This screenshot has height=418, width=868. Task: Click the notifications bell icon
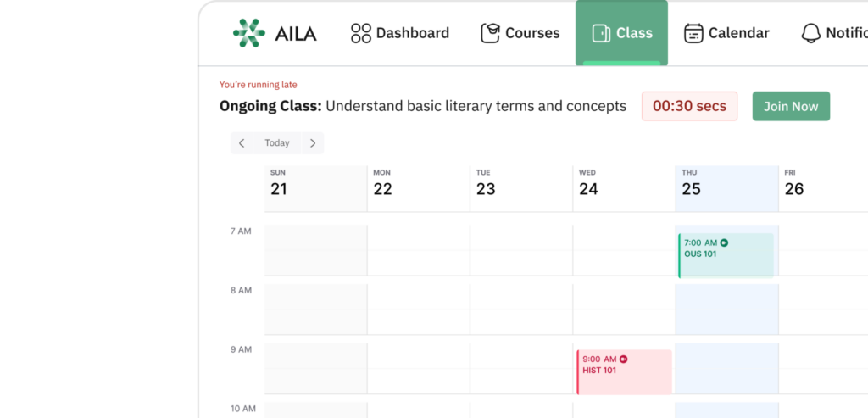[810, 33]
